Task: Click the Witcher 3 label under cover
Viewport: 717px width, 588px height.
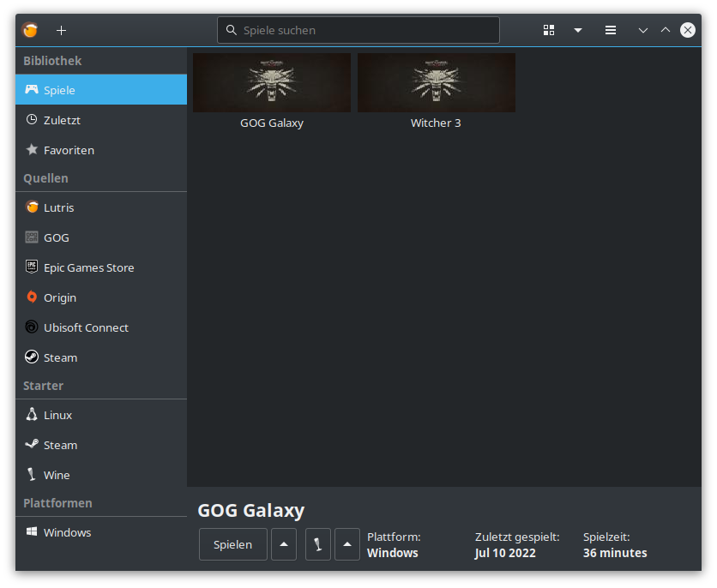Action: (436, 123)
